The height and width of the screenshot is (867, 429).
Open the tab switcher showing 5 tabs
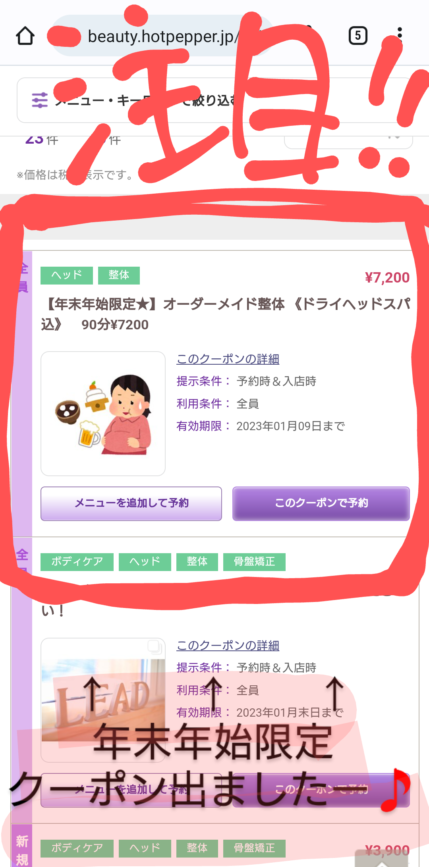point(358,36)
